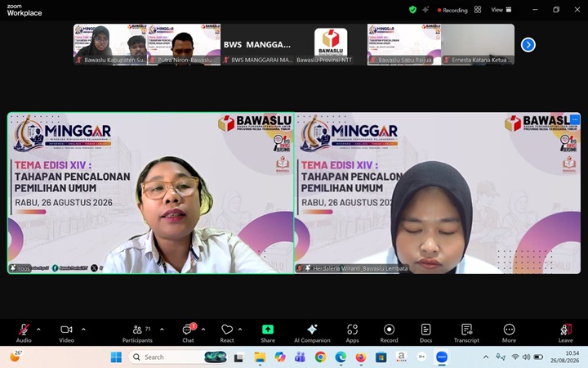Select Bawaslu Provinsi NTT thumbnail
This screenshot has width=588, height=368.
click(x=331, y=44)
